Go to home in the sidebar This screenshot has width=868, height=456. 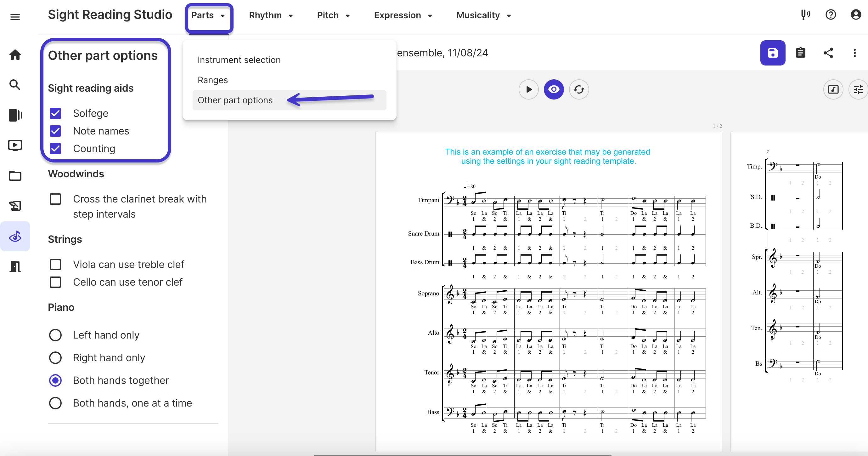click(x=15, y=55)
